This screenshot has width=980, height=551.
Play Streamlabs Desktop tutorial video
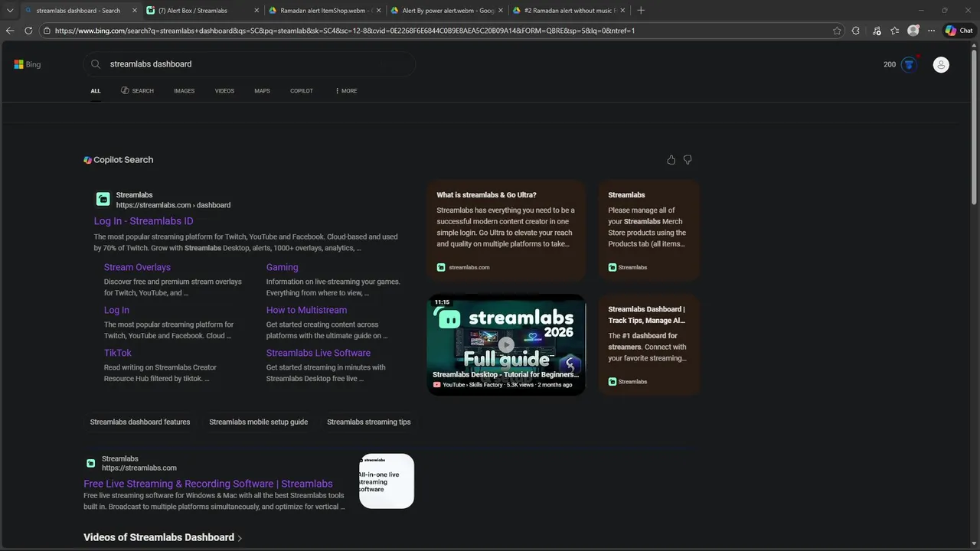click(x=506, y=344)
